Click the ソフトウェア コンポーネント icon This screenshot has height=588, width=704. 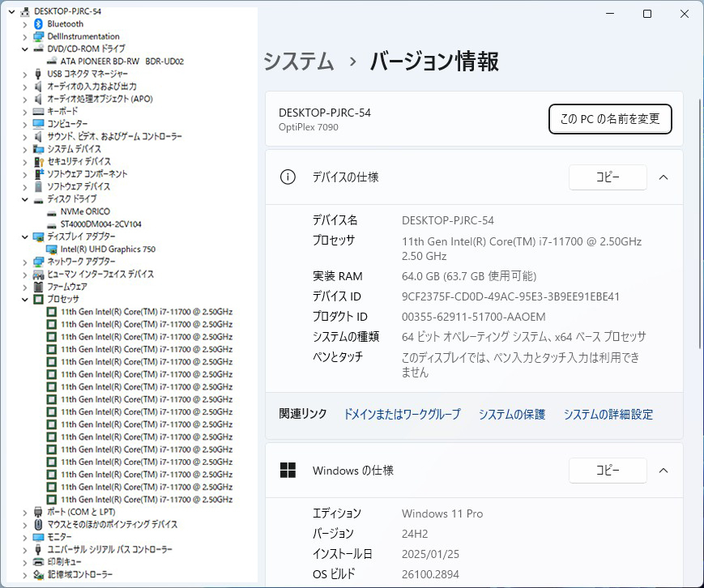(x=39, y=174)
